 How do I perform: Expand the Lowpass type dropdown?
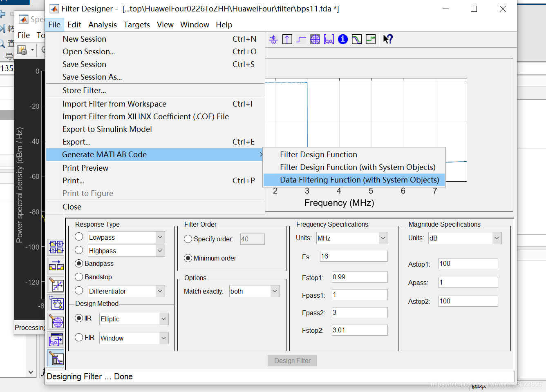(160, 237)
